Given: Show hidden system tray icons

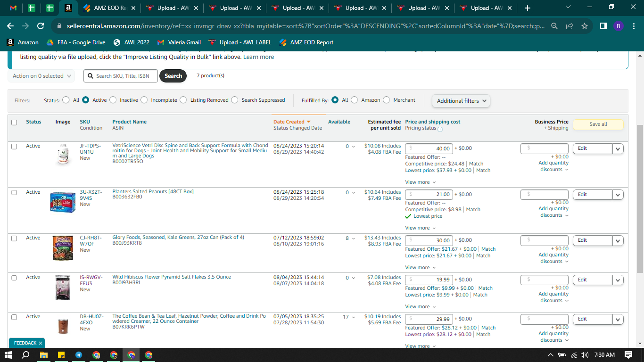Looking at the screenshot, I should (550, 355).
